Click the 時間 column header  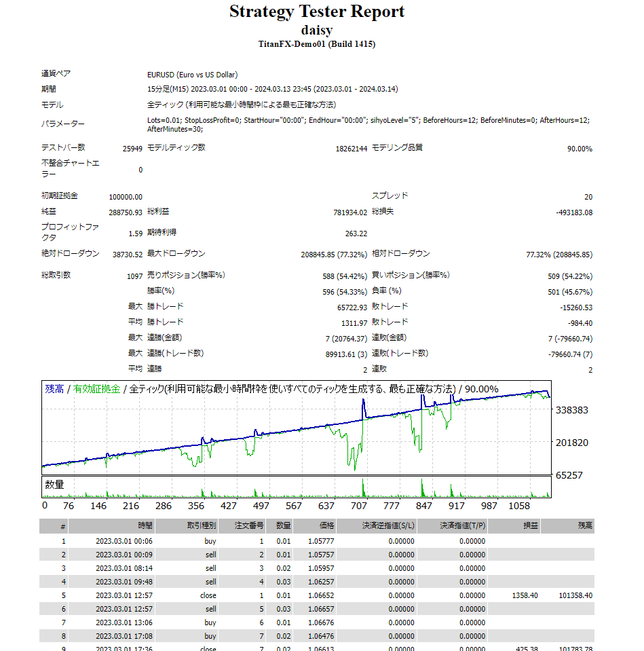(x=145, y=526)
